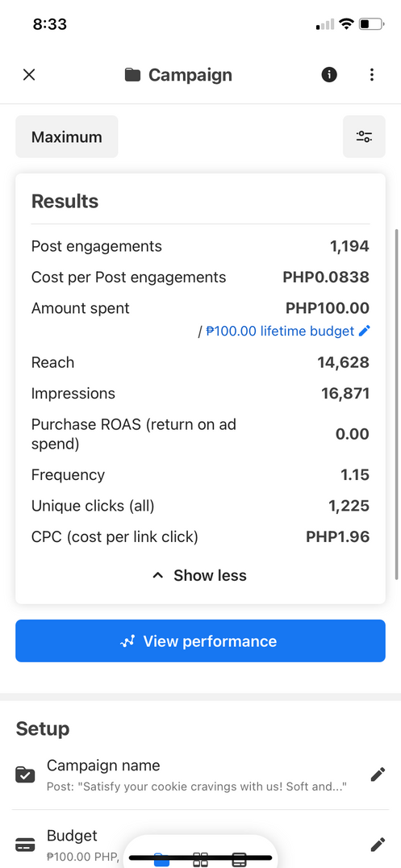Click the vertical scrollbar on the right
This screenshot has width=401, height=868.
(396, 404)
